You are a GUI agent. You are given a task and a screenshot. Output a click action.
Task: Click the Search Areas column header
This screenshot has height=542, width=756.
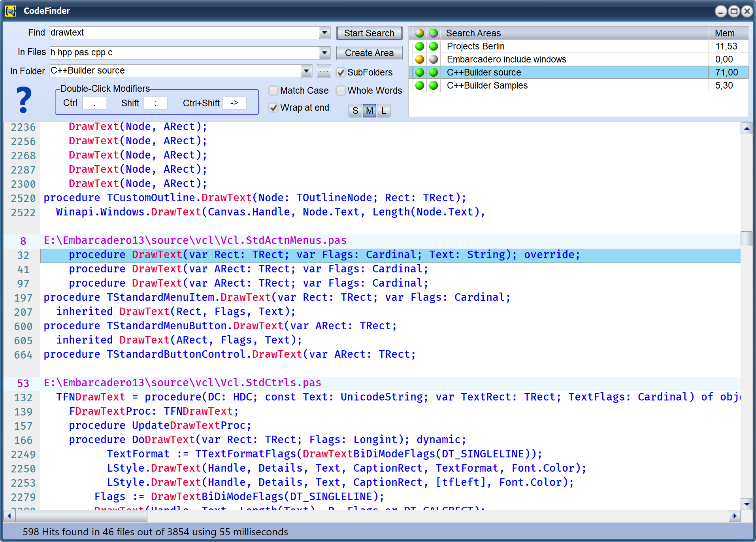tap(575, 33)
